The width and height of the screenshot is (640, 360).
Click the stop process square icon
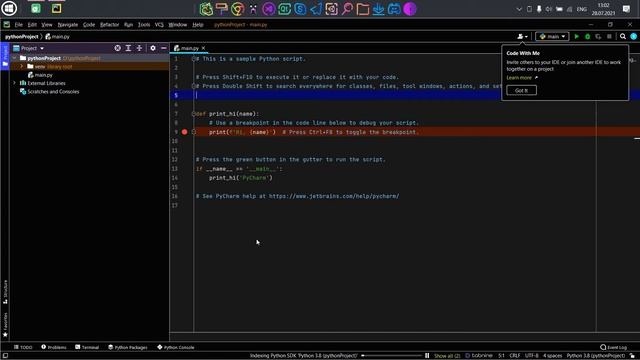click(x=609, y=36)
